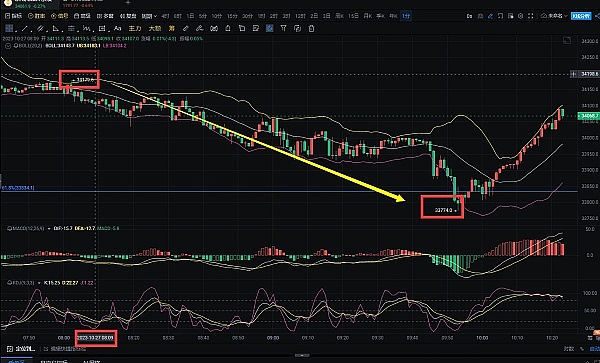
Task: Select the rectangle measure drawing tool
Action: pos(102,28)
